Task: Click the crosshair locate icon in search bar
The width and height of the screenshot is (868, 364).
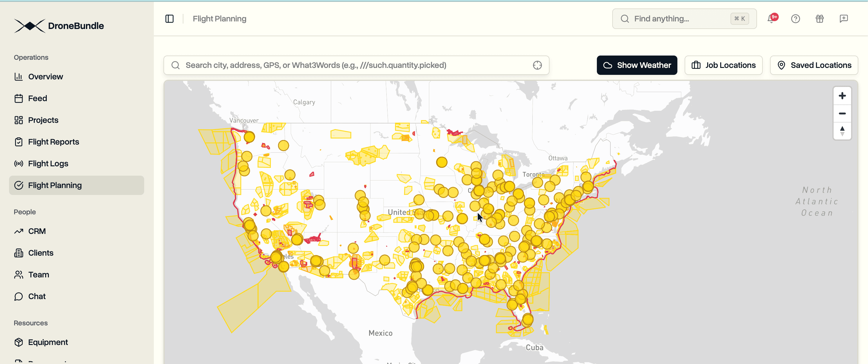Action: click(537, 65)
